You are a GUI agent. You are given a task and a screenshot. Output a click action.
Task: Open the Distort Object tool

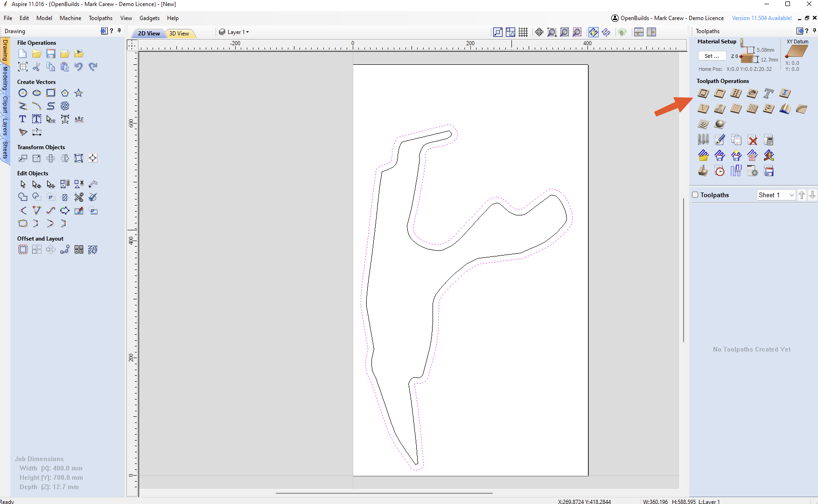pyautogui.click(x=79, y=158)
